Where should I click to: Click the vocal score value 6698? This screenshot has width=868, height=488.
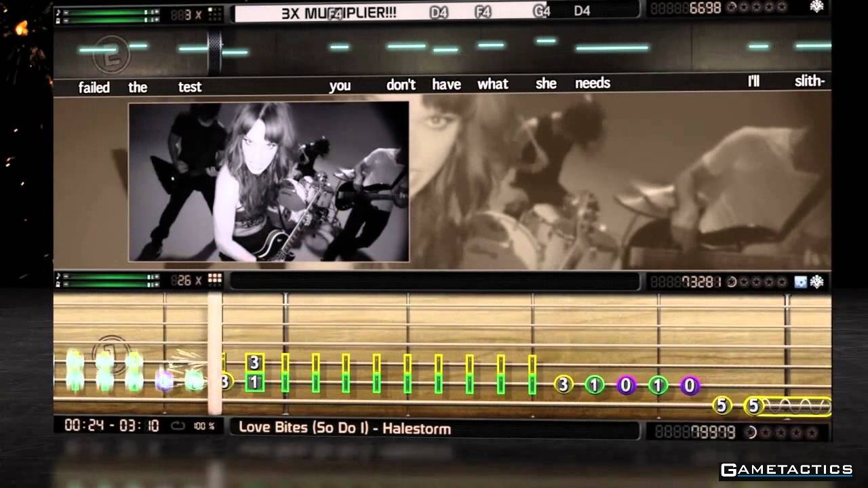[705, 7]
